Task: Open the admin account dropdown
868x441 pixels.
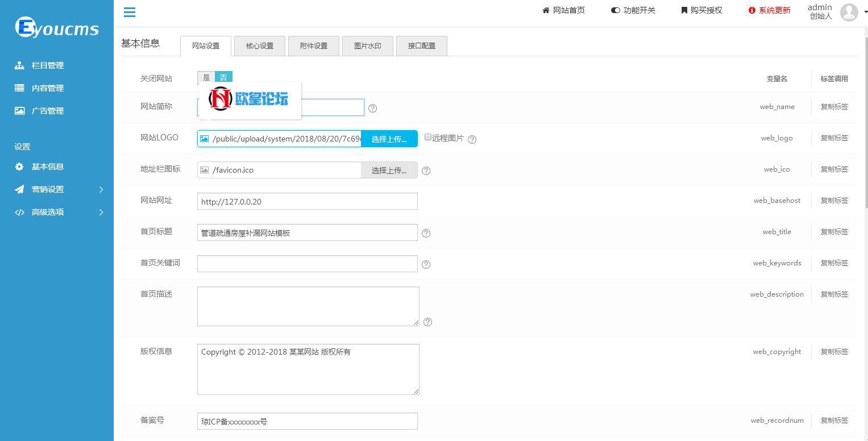Action: (x=849, y=12)
